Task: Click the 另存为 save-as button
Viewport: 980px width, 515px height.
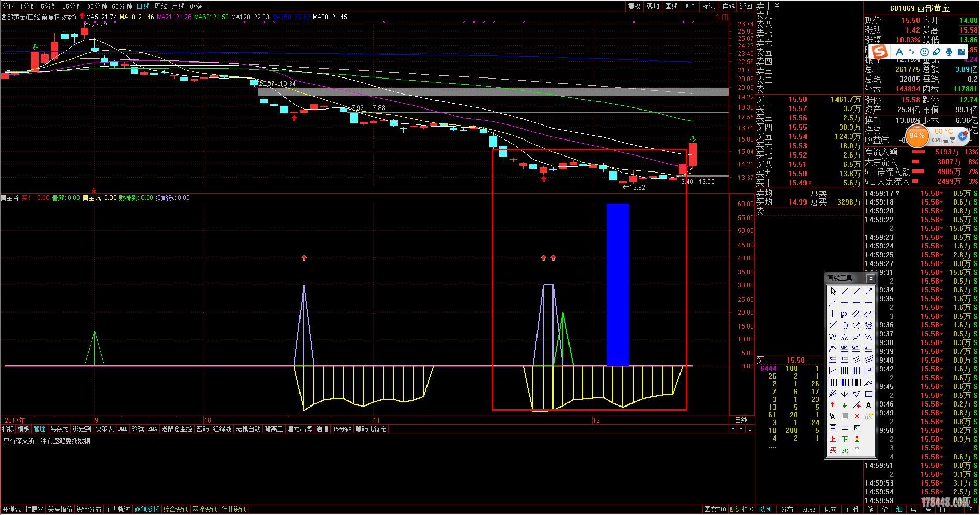Action: (x=59, y=429)
